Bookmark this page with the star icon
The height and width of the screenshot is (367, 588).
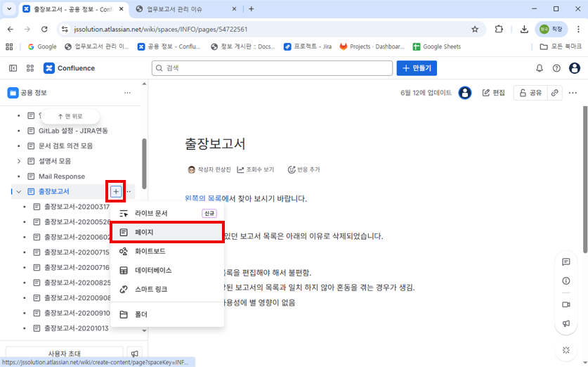pyautogui.click(x=475, y=30)
